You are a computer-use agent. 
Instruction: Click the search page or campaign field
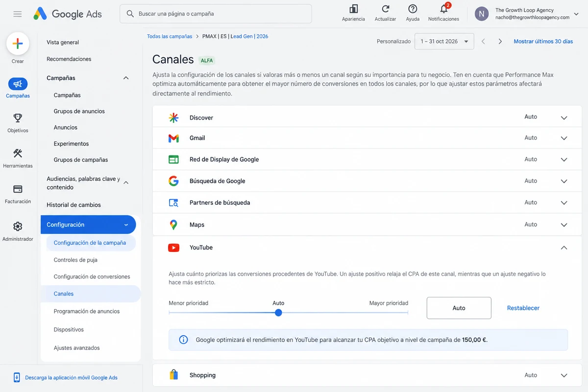click(x=216, y=14)
